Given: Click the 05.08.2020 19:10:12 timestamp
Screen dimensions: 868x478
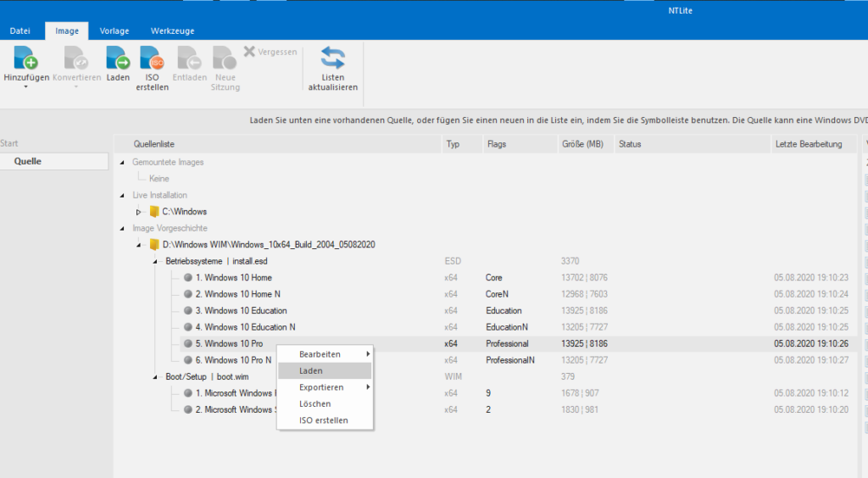Looking at the screenshot, I should [811, 393].
